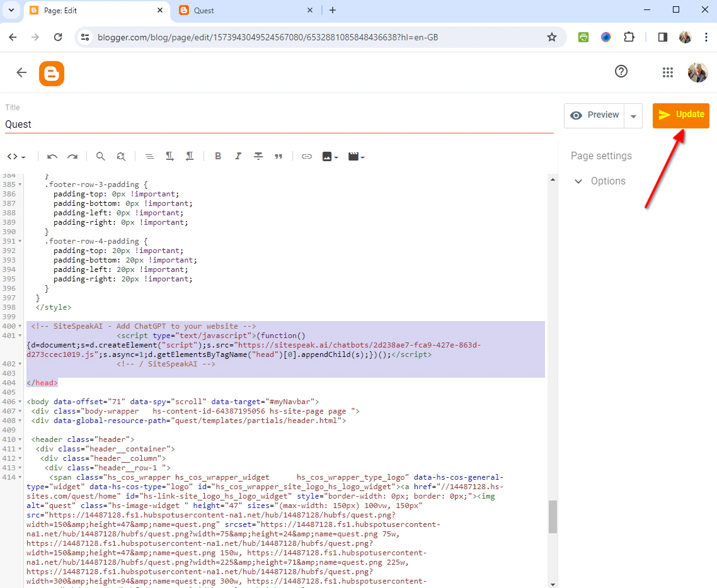Open Blogger help
717x588 pixels.
pos(621,72)
